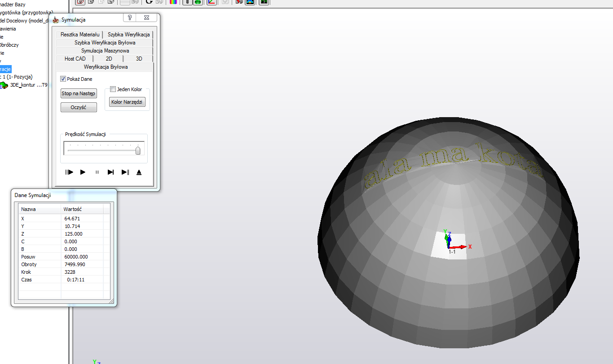Open Kolor Narzędzi settings button

pyautogui.click(x=127, y=102)
